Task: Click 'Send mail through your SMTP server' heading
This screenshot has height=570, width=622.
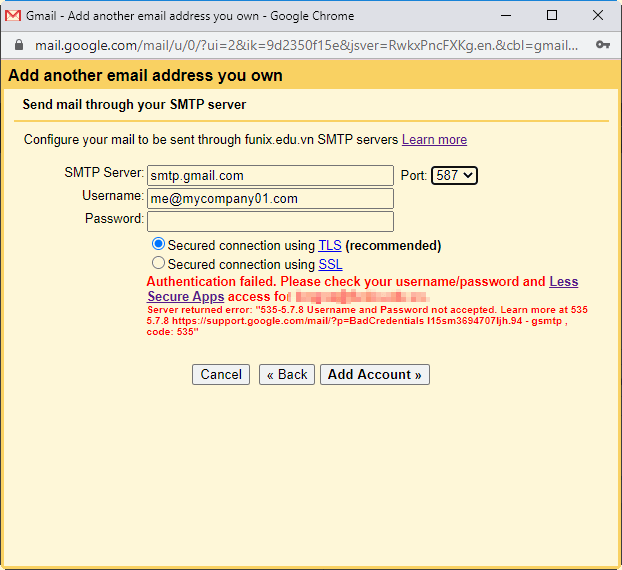Action: (x=134, y=104)
